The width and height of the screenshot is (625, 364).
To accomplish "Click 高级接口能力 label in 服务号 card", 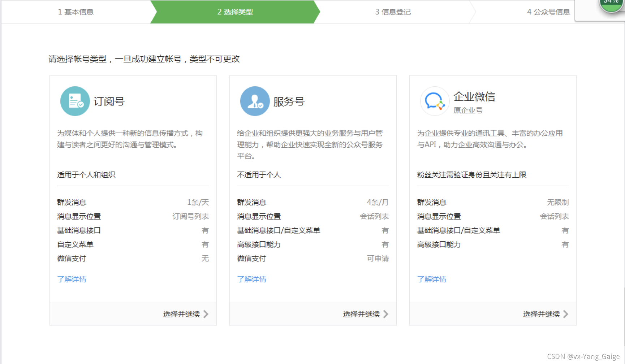I will point(259,244).
